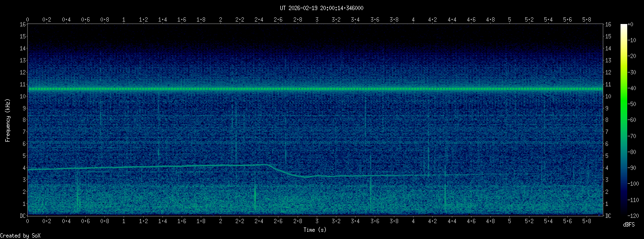This screenshot has width=644, height=239.
Task: Click the DC label on the left frequency axis
Action: coord(23,215)
